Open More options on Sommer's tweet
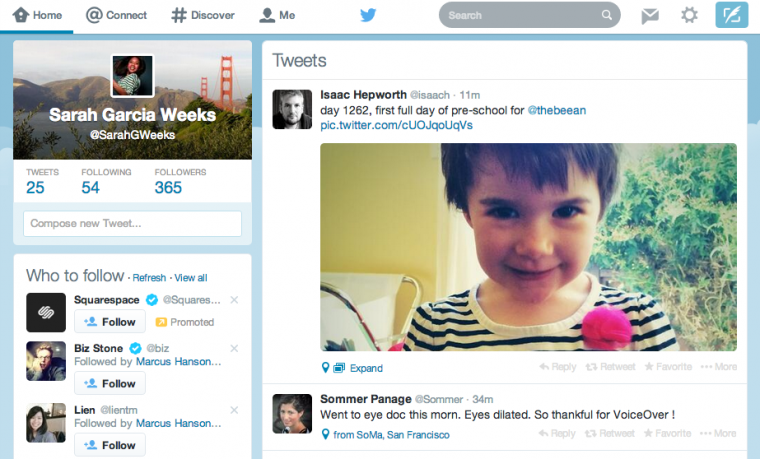 pos(718,433)
